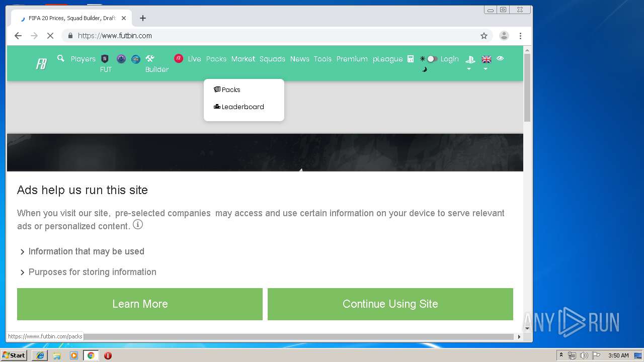Click Chrome taskbar icon
Screen dimensions: 644x362
(91, 355)
